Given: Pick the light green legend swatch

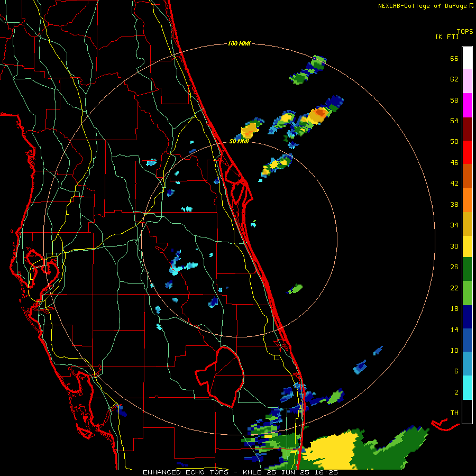Looking at the screenshot, I should click(x=467, y=293).
